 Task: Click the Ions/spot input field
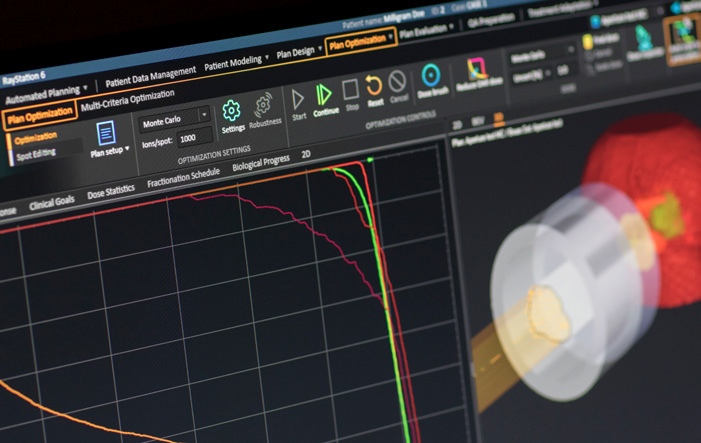point(193,138)
